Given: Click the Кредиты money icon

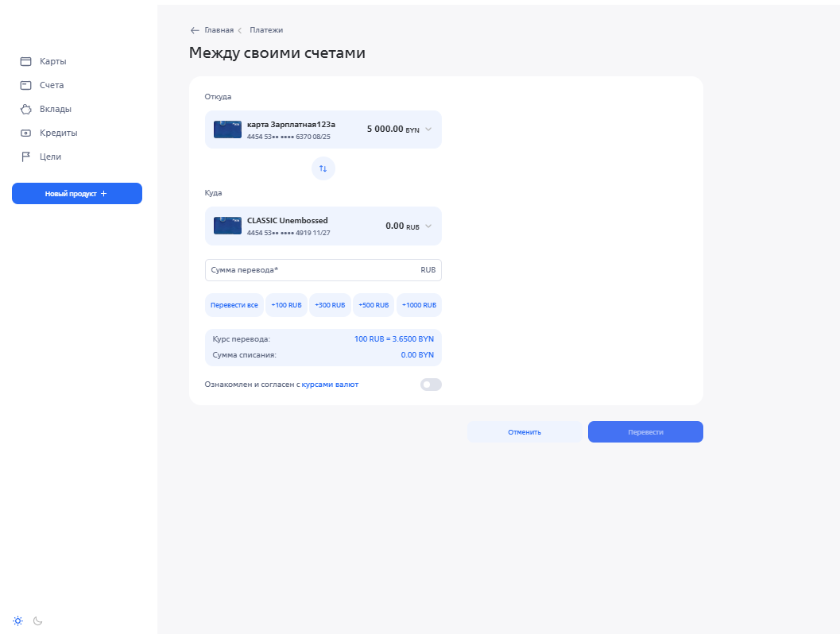Looking at the screenshot, I should click(25, 133).
